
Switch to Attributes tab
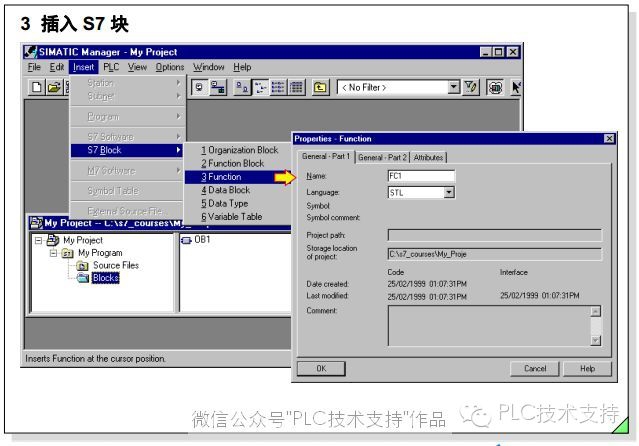428,157
